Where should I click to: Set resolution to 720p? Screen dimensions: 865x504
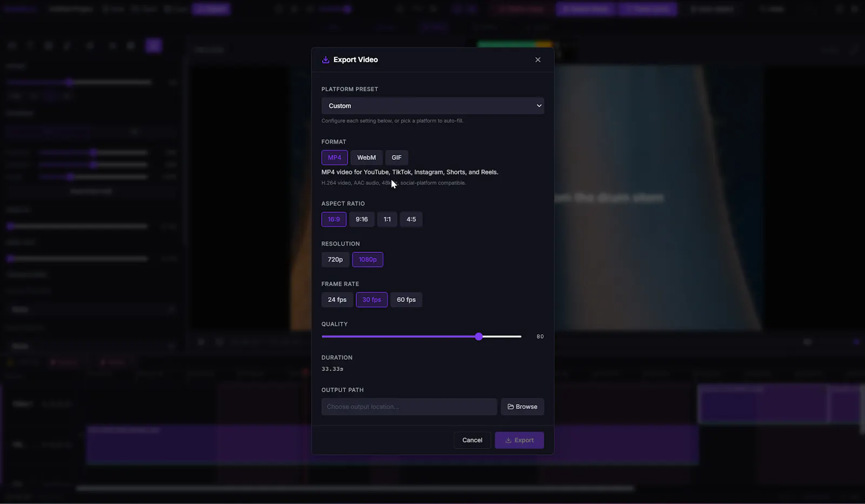point(335,259)
